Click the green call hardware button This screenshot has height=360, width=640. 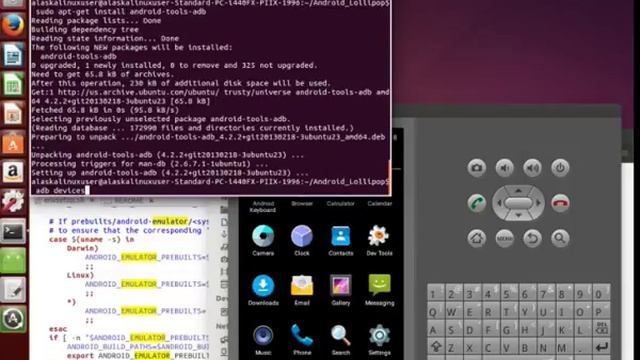476,203
